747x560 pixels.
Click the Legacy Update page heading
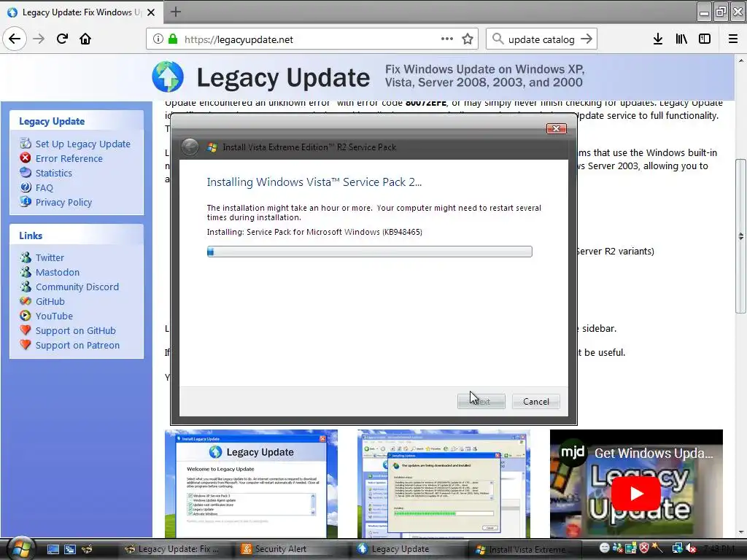click(283, 77)
